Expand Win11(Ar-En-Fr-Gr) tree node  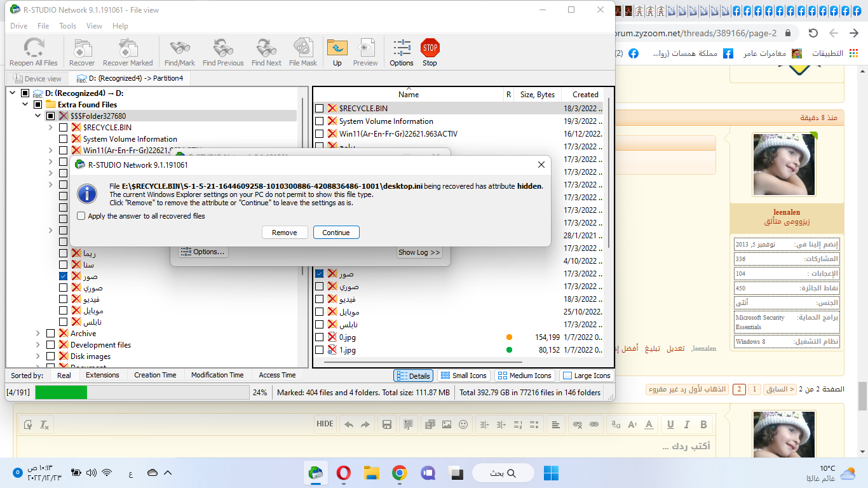[50, 151]
